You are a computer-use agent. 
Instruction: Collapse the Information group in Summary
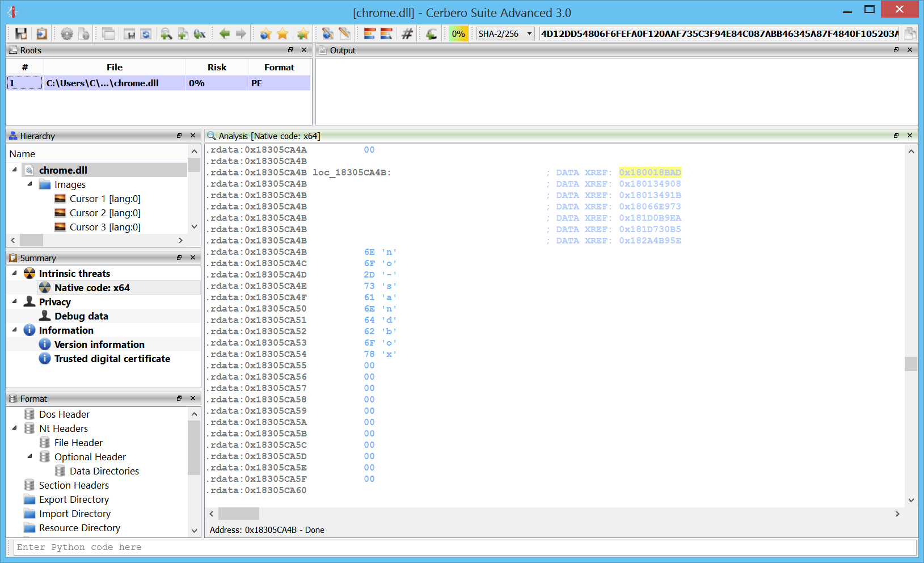pyautogui.click(x=14, y=330)
